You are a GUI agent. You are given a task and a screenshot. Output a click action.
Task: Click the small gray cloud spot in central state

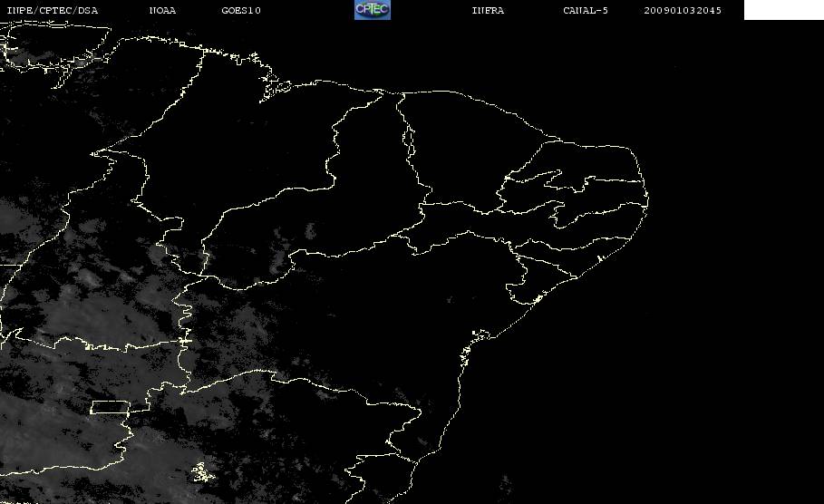coord(311,230)
